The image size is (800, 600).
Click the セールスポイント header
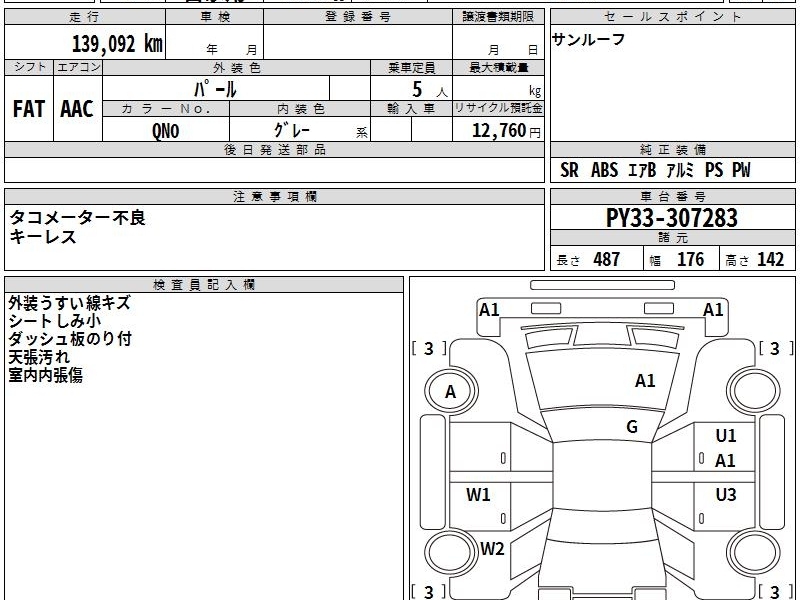click(672, 17)
